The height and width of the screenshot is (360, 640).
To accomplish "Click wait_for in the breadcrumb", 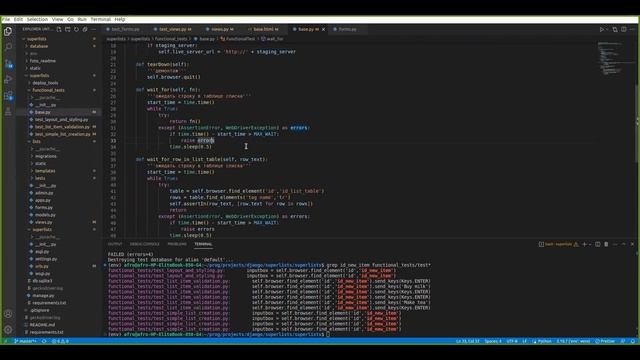I will click(x=275, y=39).
